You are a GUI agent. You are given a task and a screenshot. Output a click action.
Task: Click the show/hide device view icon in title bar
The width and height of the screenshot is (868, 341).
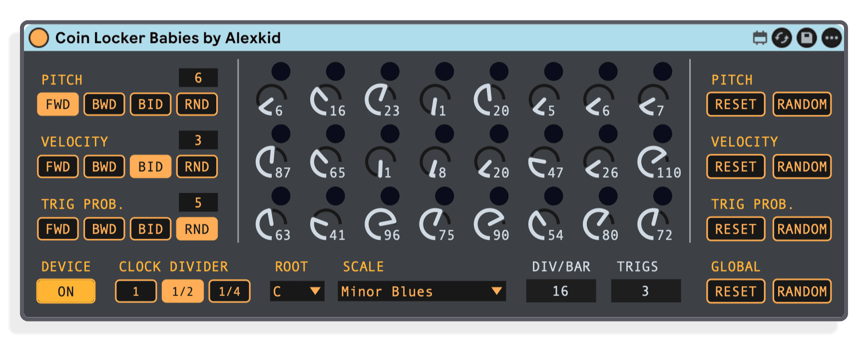[x=760, y=38]
